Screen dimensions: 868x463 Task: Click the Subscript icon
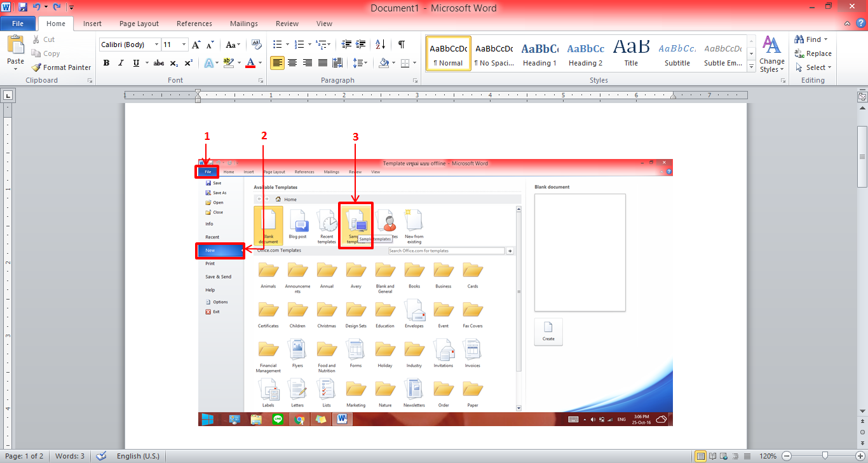pyautogui.click(x=174, y=63)
